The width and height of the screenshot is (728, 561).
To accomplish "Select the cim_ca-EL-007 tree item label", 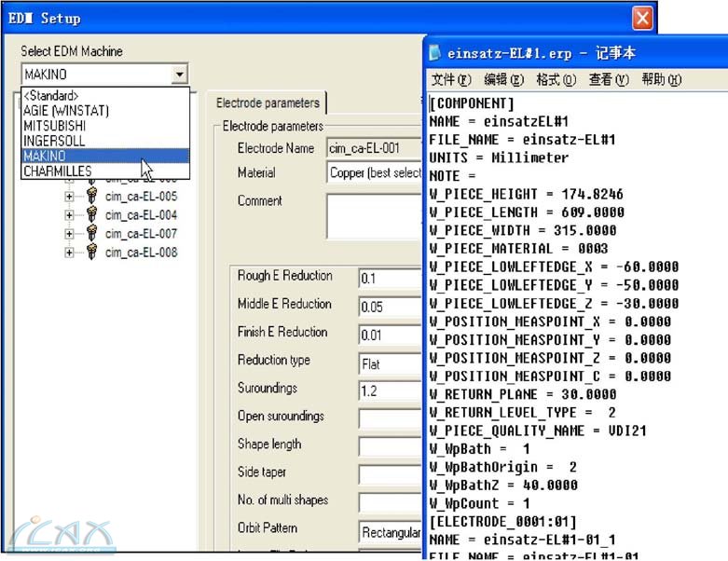I will click(141, 234).
